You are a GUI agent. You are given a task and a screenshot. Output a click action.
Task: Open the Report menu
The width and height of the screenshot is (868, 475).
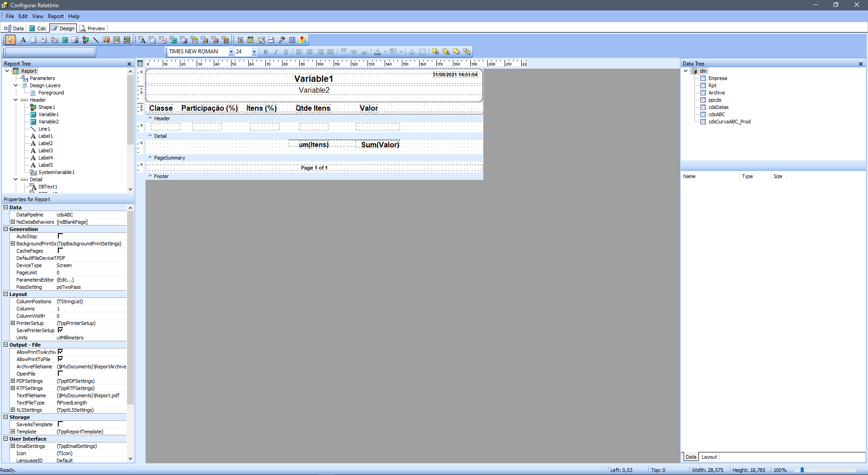[56, 16]
